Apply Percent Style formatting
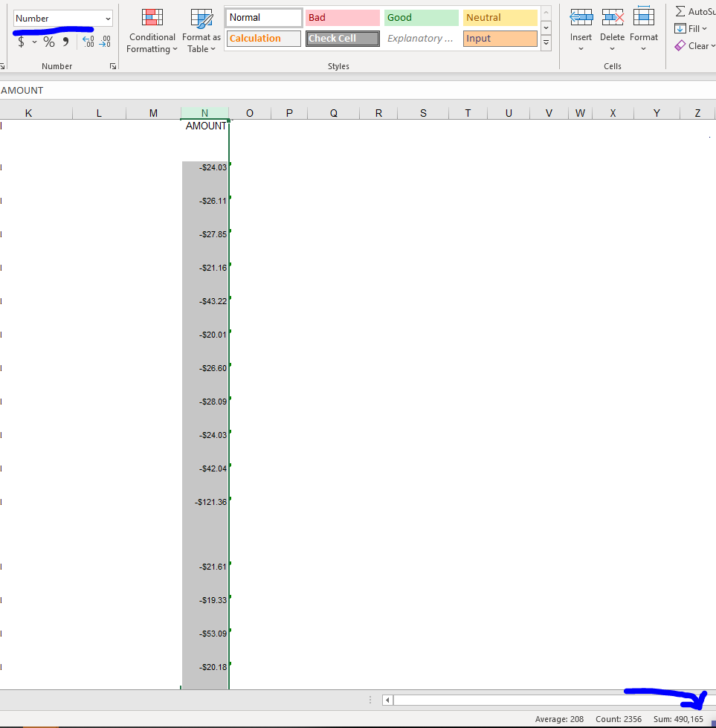Viewport: 716px width, 728px height. click(49, 42)
